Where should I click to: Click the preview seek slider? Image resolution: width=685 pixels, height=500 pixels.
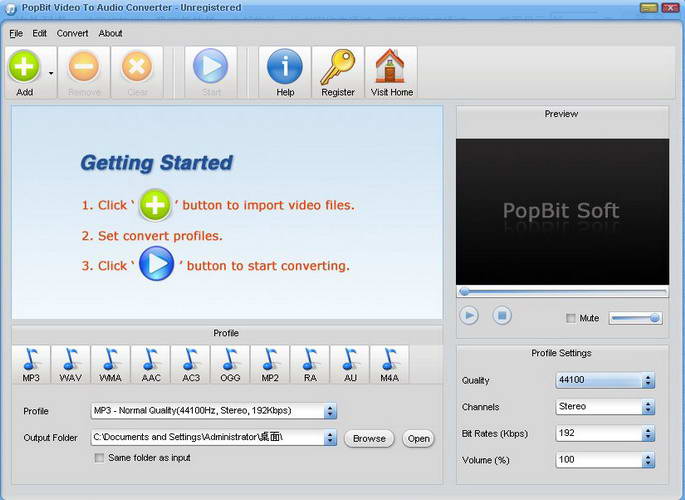coord(563,292)
